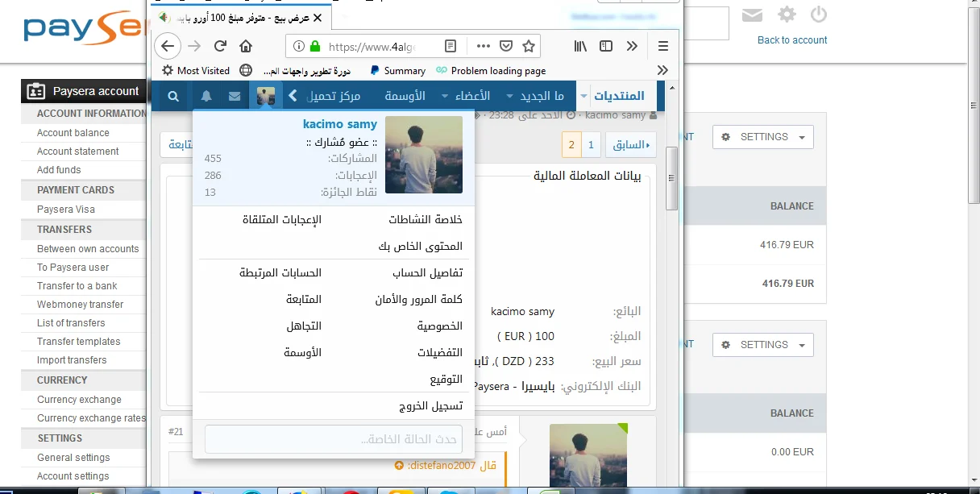Expand the المنتديات dropdown arrow
980x494 pixels.
[583, 97]
